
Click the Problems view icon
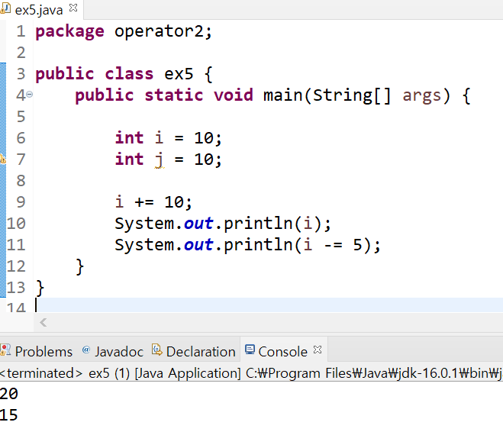coord(5,350)
